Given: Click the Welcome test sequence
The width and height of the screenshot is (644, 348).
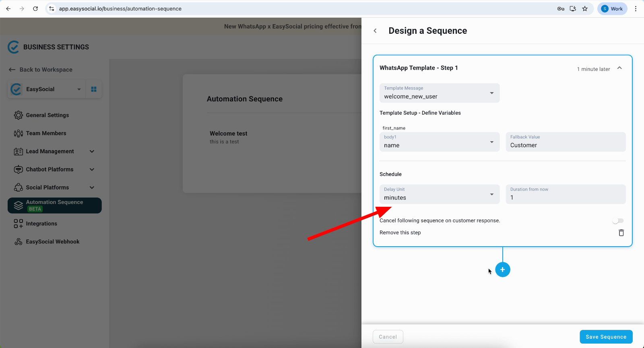Looking at the screenshot, I should pos(228,137).
